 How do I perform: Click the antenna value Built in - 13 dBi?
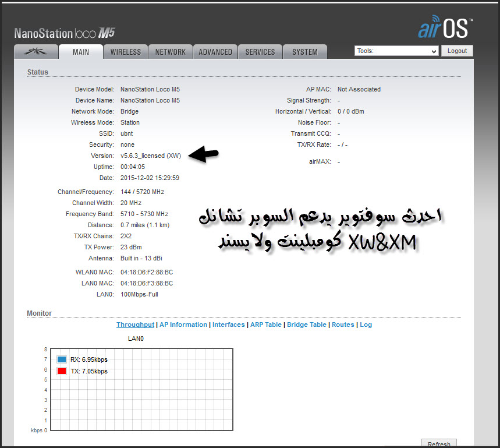coord(141,258)
